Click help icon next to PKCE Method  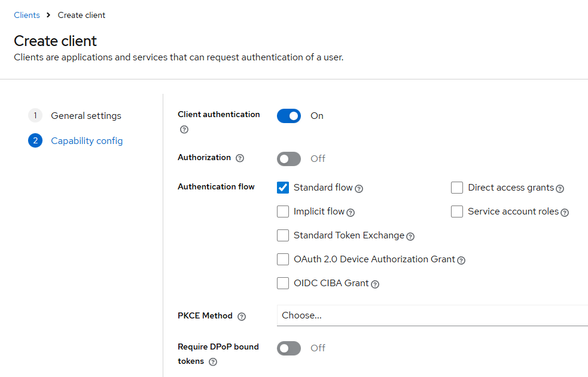tap(242, 317)
